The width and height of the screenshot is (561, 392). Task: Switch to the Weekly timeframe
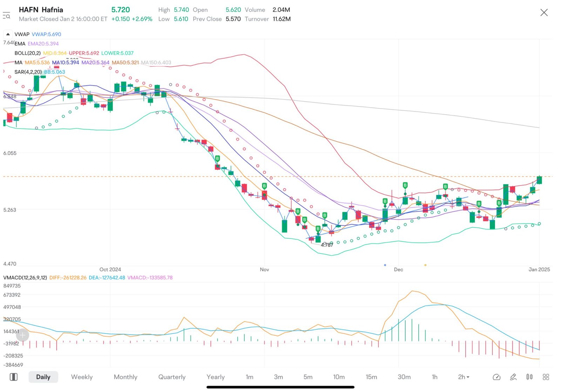coord(82,377)
